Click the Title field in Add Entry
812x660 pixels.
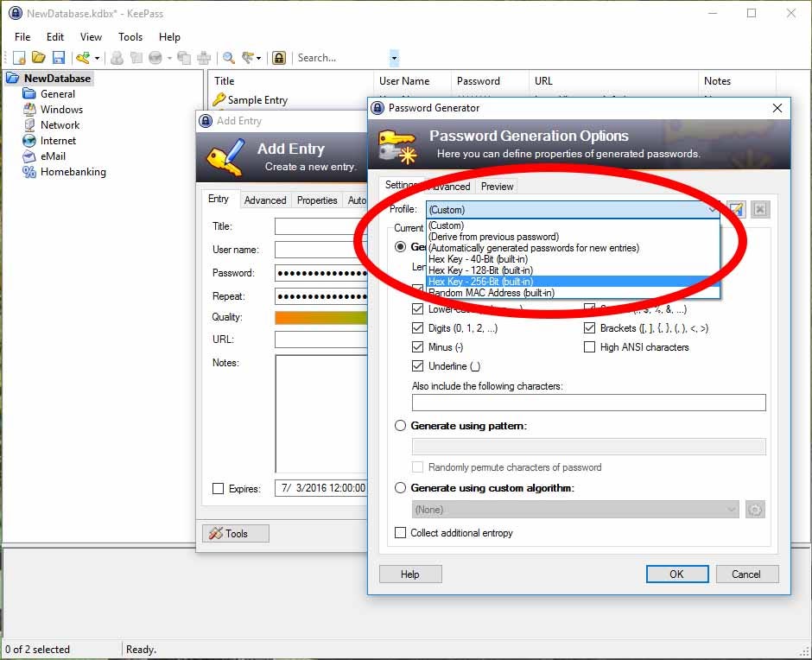tap(321, 226)
